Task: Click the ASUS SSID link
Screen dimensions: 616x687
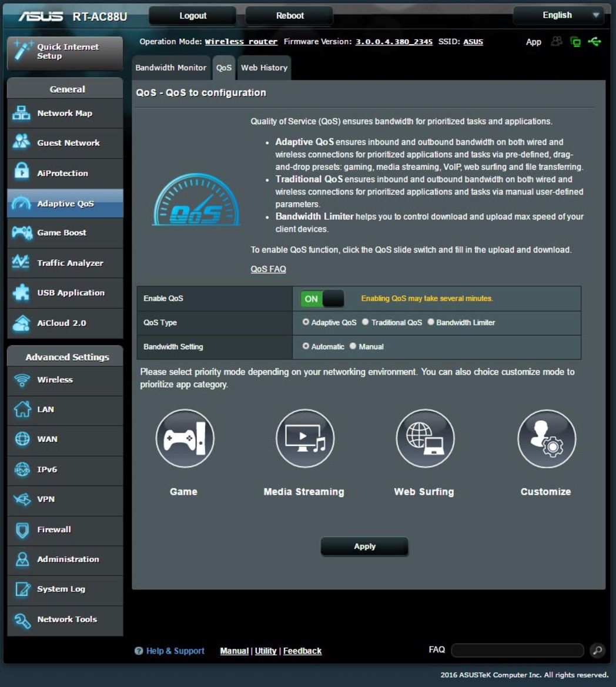Action: click(473, 42)
